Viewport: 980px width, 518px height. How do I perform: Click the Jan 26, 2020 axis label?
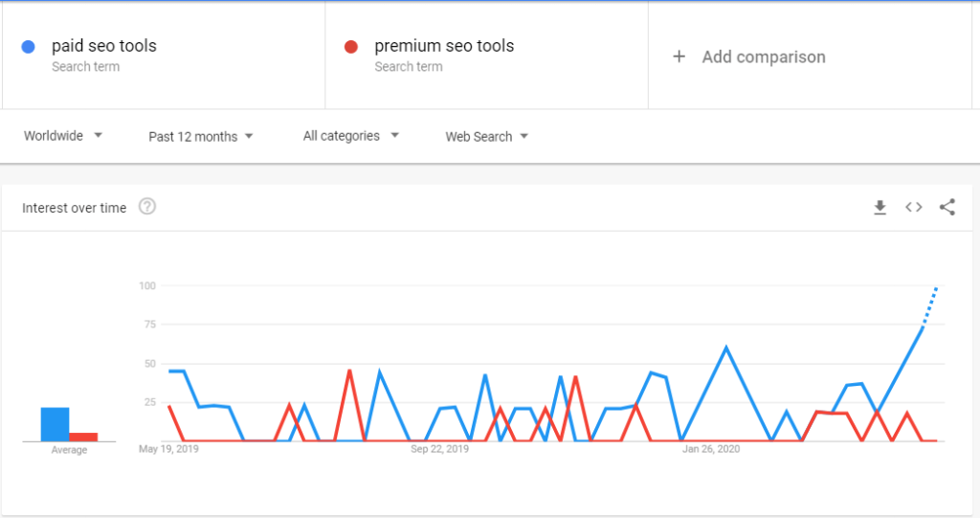point(711,448)
